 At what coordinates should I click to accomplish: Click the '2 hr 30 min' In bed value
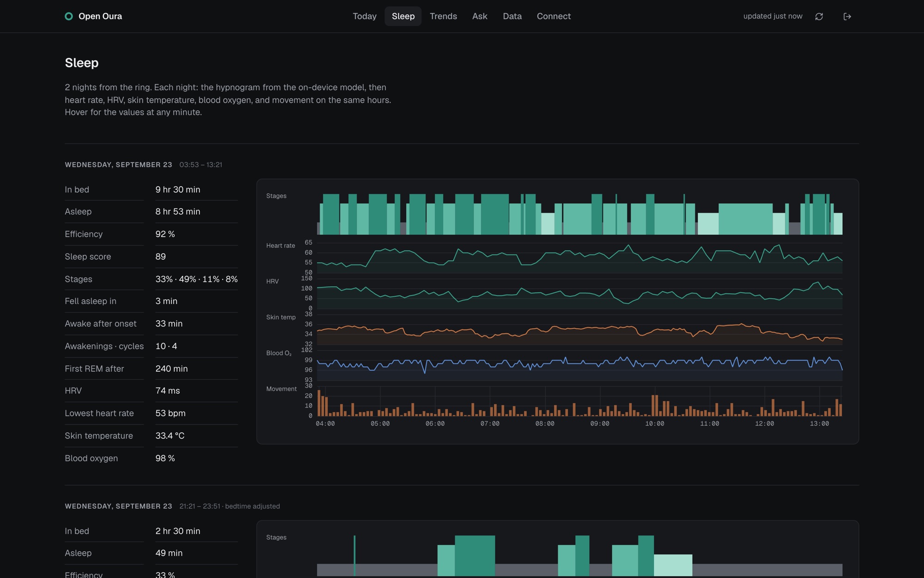tap(178, 531)
